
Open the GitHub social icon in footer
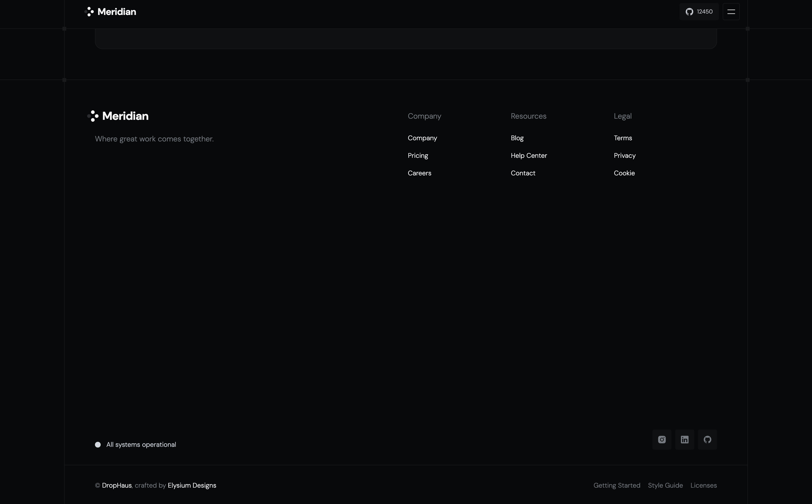(707, 440)
